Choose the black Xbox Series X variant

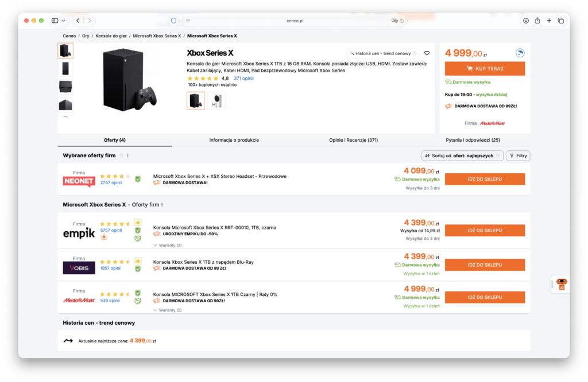pyautogui.click(x=196, y=101)
